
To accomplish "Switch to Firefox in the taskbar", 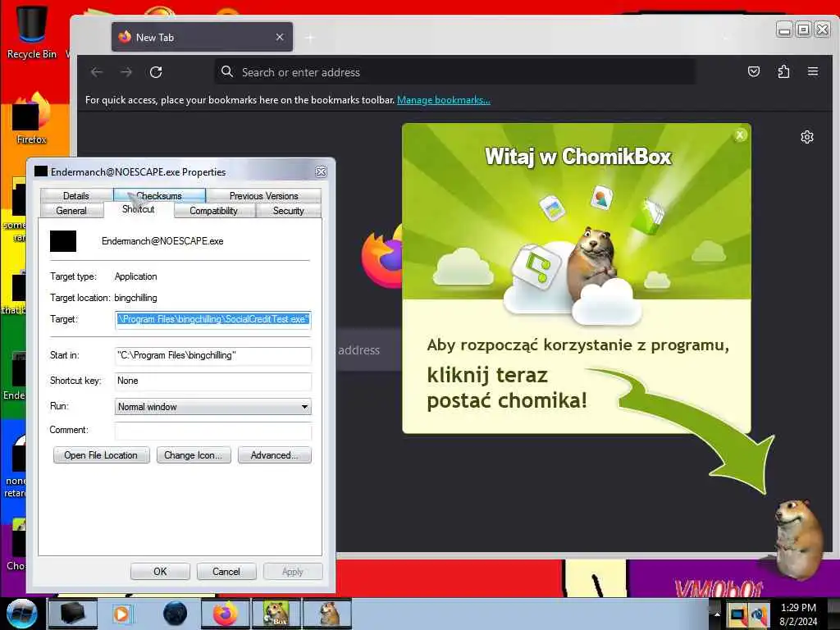I will [x=226, y=614].
